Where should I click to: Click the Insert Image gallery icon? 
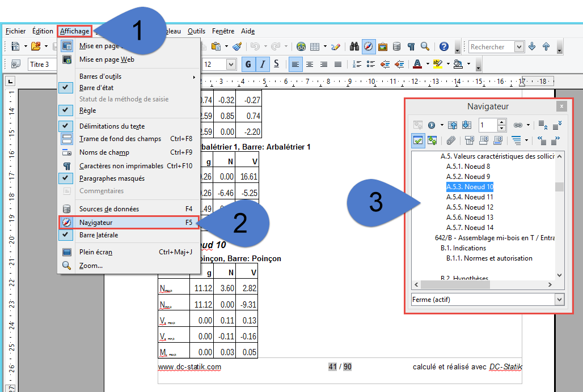coord(383,46)
